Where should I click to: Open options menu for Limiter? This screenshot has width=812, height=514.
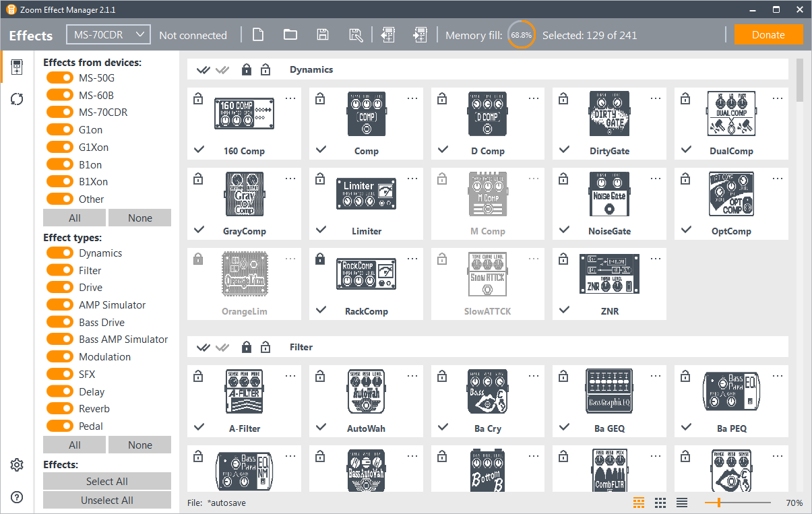tap(412, 179)
